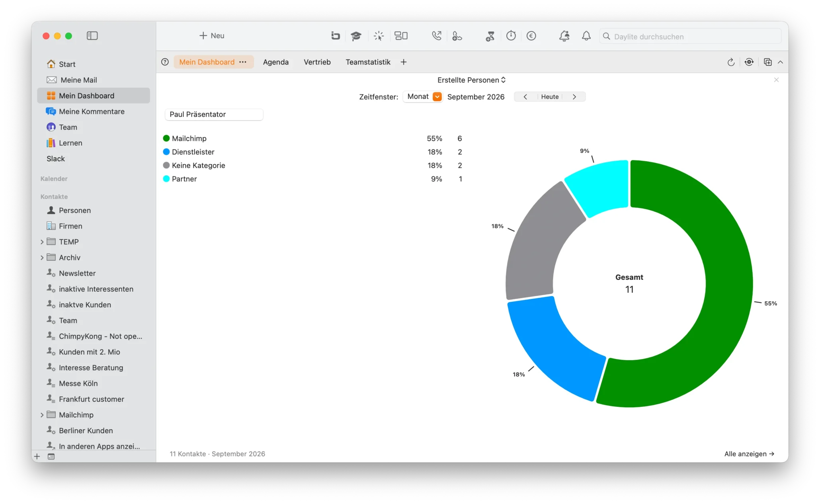Open the outgoing phone call icon
The width and height of the screenshot is (820, 504).
[x=437, y=36]
